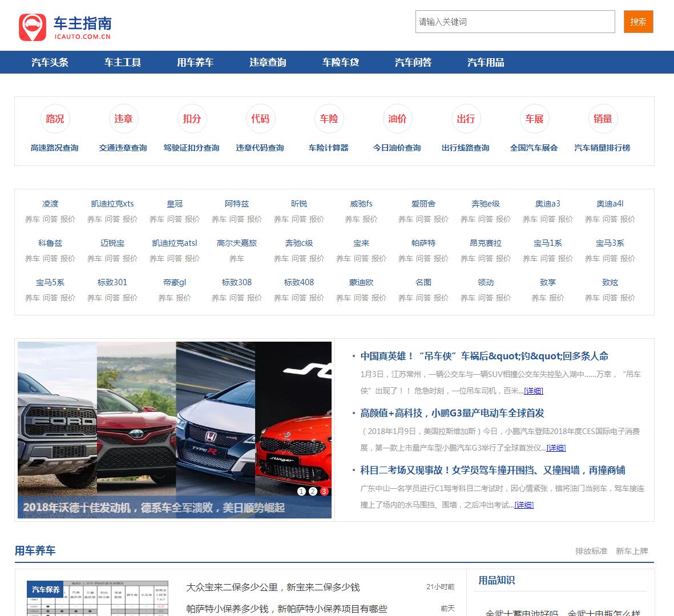Open the 车展 circle icon

click(x=534, y=119)
